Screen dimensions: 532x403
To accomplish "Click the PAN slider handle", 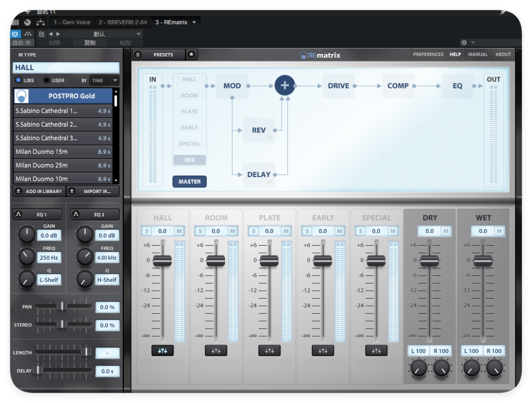I will 62,306.
